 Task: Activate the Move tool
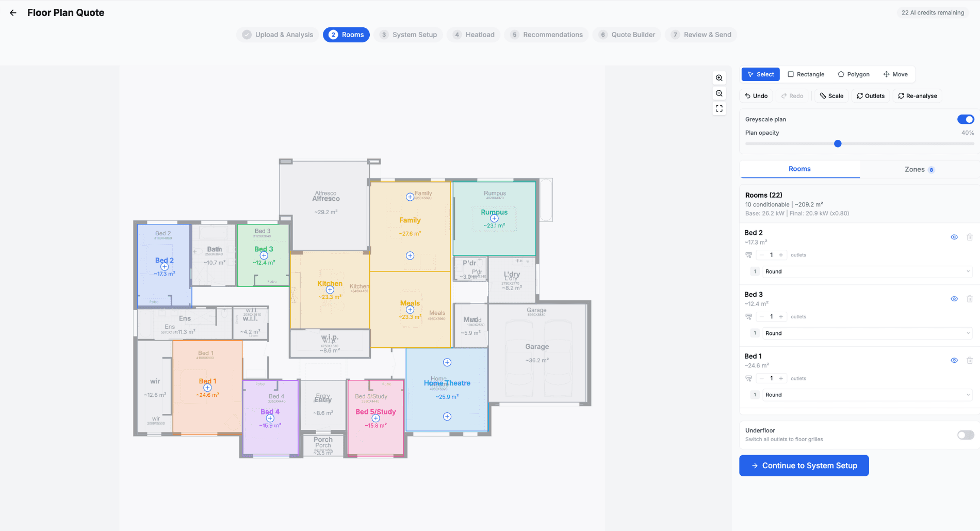click(x=895, y=74)
